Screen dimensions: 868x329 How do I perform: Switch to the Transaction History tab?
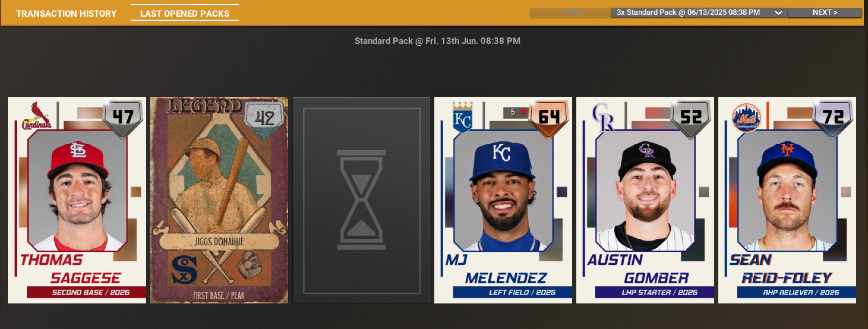(66, 13)
